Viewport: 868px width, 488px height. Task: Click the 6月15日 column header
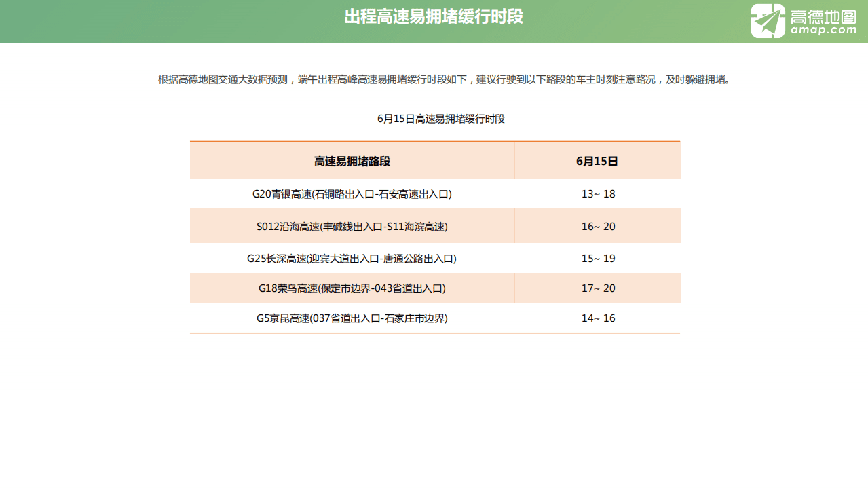point(597,160)
